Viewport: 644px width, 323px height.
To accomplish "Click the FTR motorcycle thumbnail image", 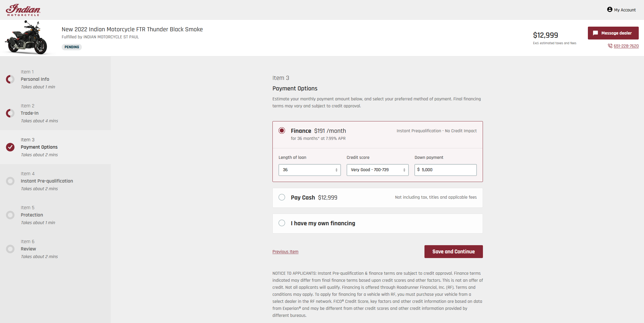I will pyautogui.click(x=26, y=37).
